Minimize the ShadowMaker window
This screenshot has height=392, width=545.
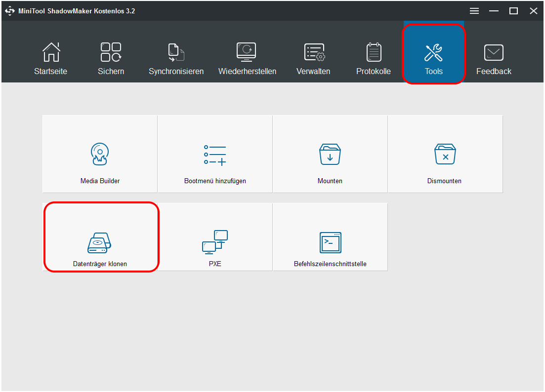pyautogui.click(x=494, y=11)
